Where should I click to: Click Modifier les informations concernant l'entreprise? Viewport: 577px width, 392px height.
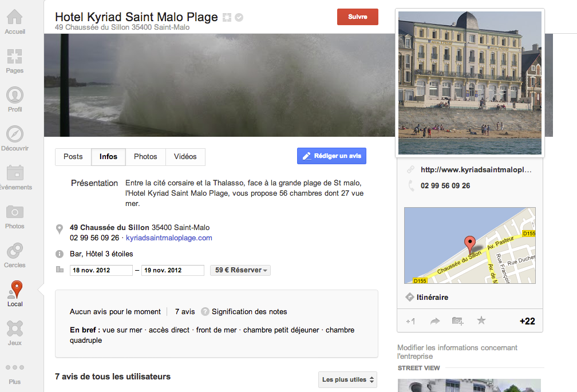[457, 352]
